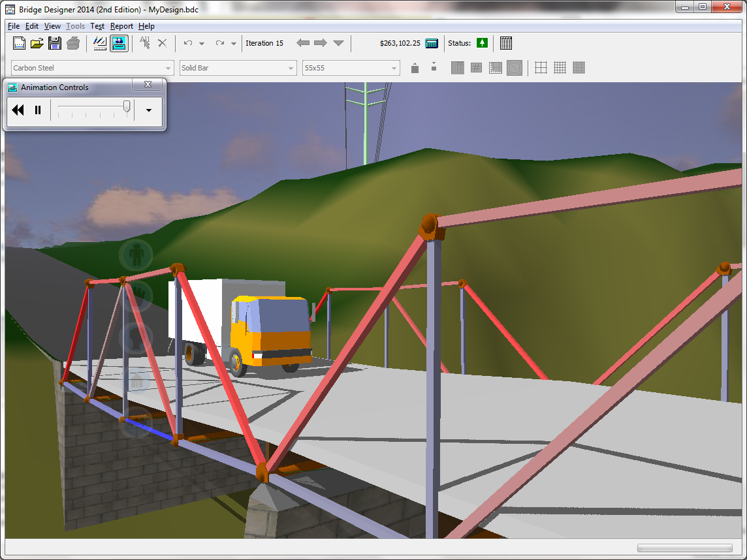Open the File menu
Viewport: 747px width, 560px height.
click(14, 26)
